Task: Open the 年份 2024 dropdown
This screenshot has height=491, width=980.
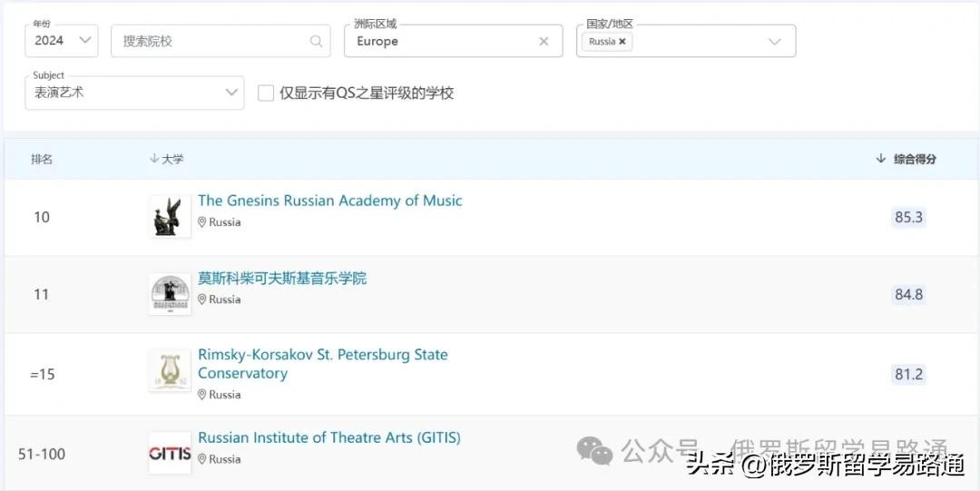Action: point(62,41)
